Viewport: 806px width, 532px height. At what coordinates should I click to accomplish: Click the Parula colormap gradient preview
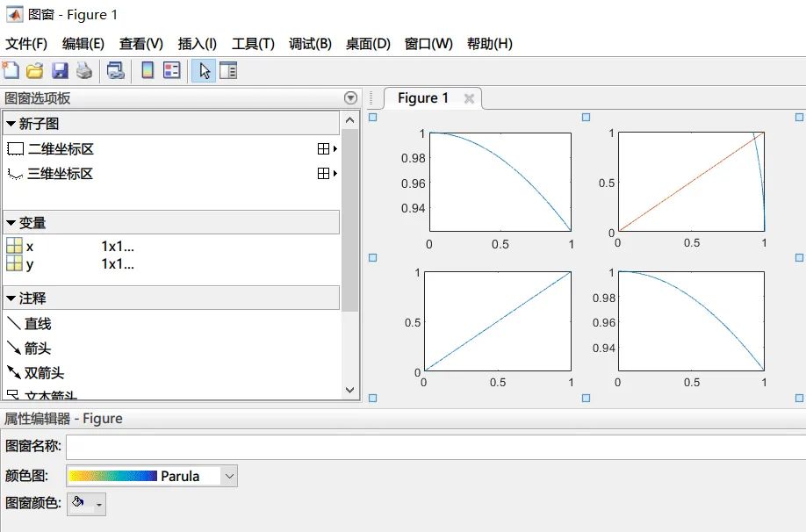[x=112, y=476]
